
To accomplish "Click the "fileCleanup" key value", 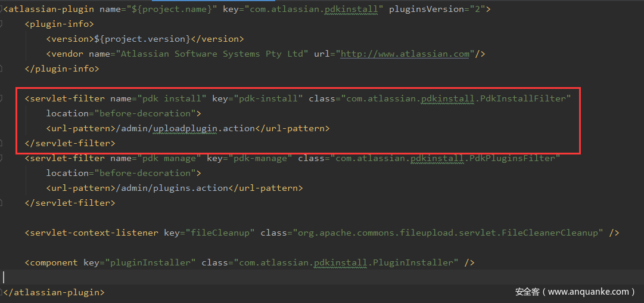I will point(220,233).
